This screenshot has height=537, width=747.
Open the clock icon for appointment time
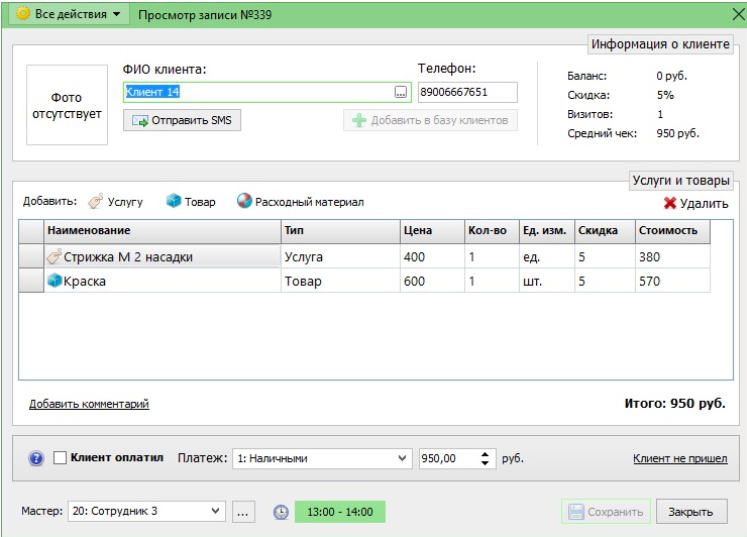281,512
